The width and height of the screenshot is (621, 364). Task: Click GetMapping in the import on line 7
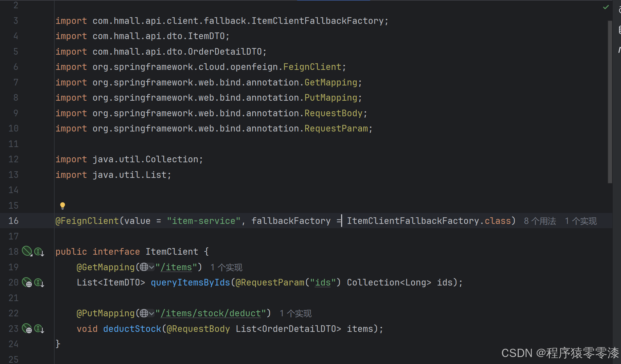(331, 82)
